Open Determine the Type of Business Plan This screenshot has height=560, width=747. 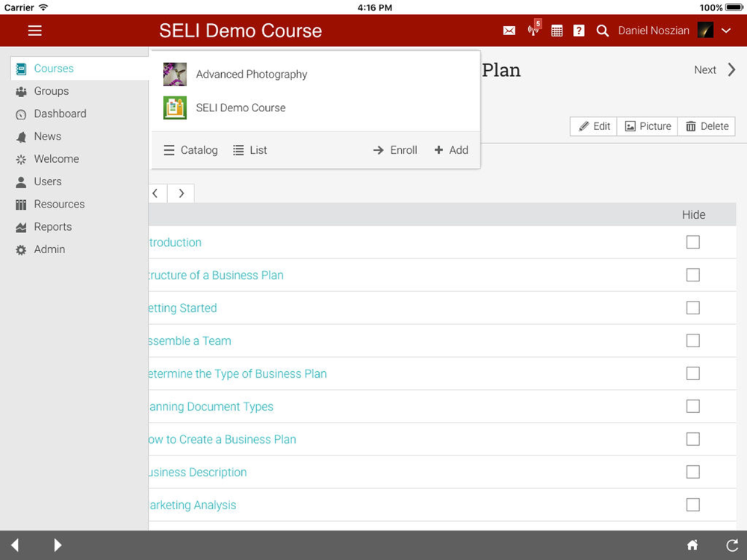pyautogui.click(x=238, y=374)
